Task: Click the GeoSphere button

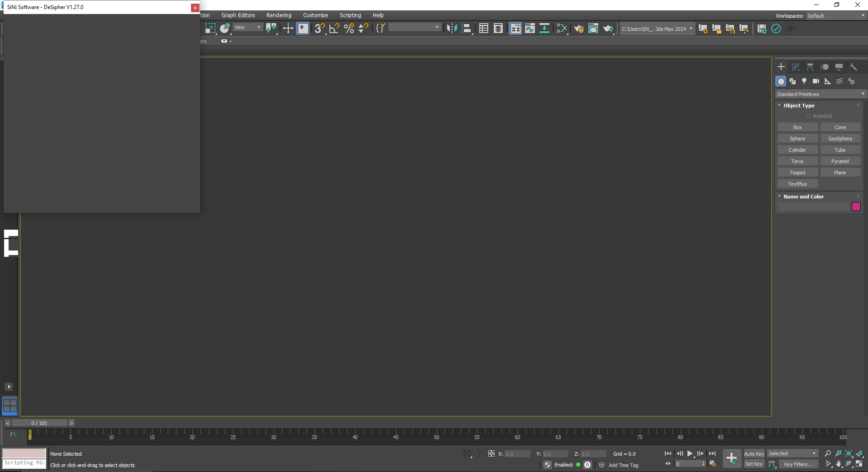Action: (x=840, y=139)
